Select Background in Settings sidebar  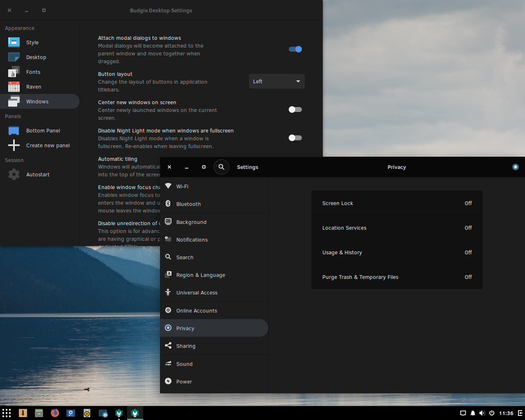[214, 222]
